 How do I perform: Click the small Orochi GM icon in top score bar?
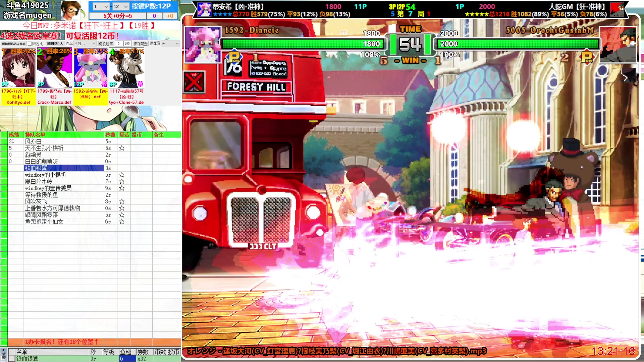pos(617,9)
